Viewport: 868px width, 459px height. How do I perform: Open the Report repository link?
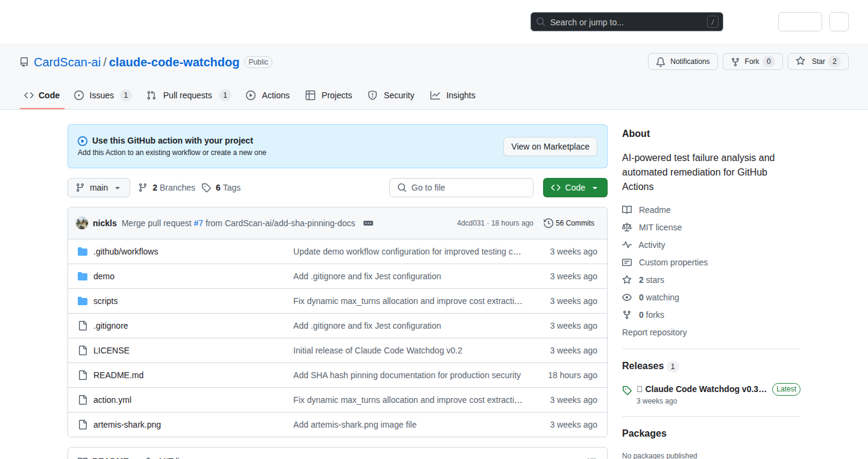point(654,332)
